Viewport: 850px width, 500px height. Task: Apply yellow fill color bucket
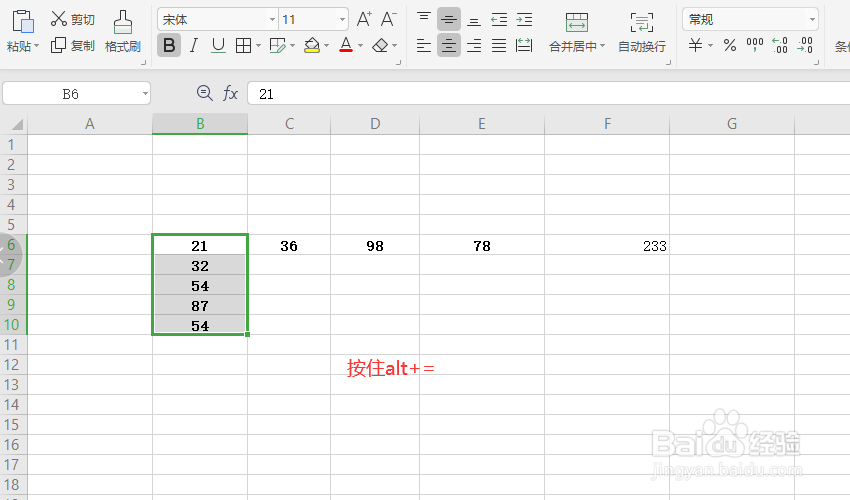[x=312, y=46]
